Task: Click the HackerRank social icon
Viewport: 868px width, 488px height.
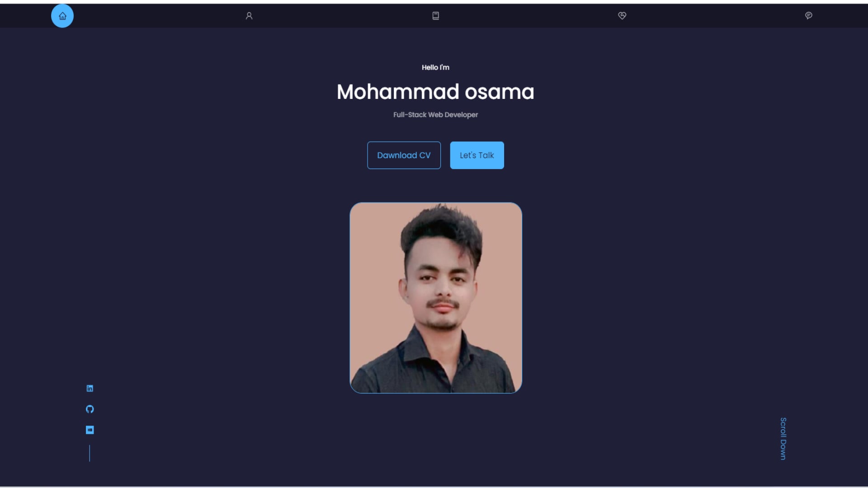Action: point(90,430)
